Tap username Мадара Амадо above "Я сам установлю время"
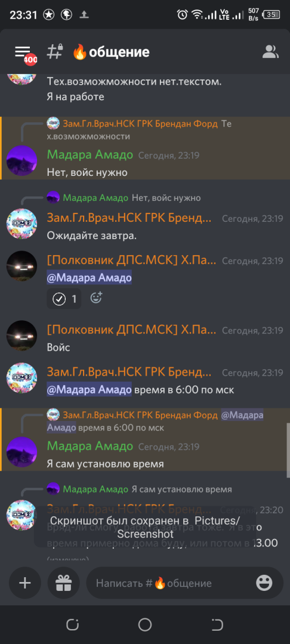290x644 pixels. (x=90, y=446)
